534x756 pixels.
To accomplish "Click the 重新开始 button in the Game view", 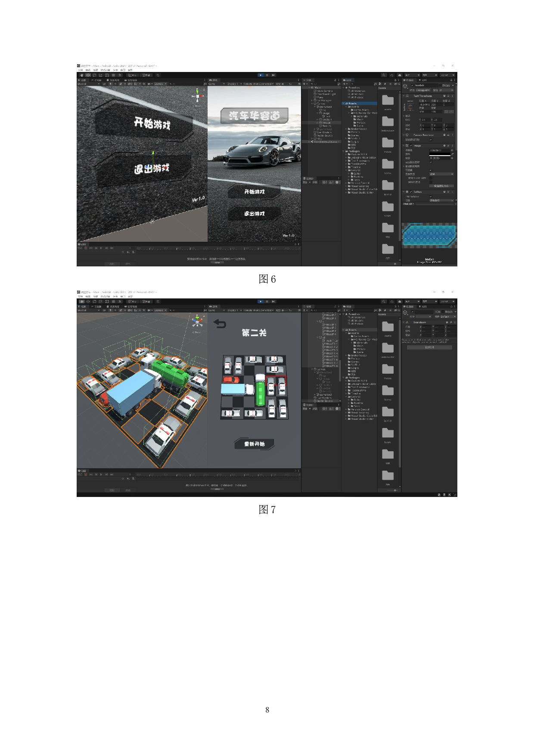I will 254,444.
